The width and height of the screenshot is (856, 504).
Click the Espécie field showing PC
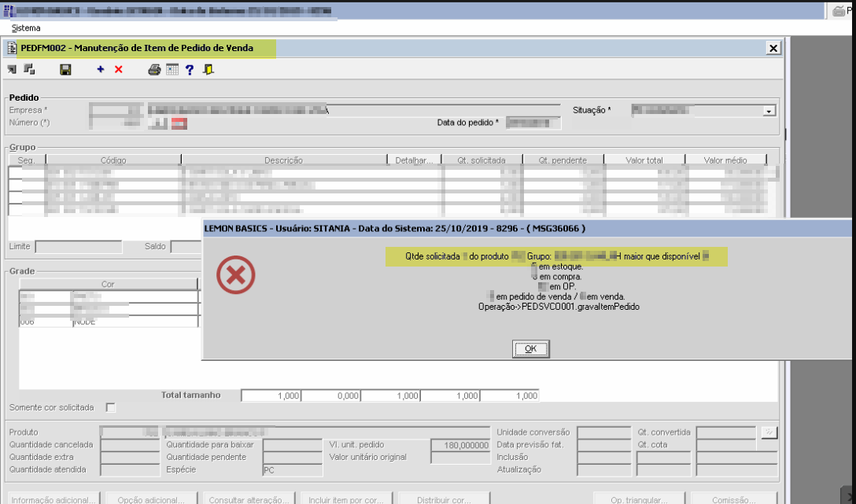[293, 469]
